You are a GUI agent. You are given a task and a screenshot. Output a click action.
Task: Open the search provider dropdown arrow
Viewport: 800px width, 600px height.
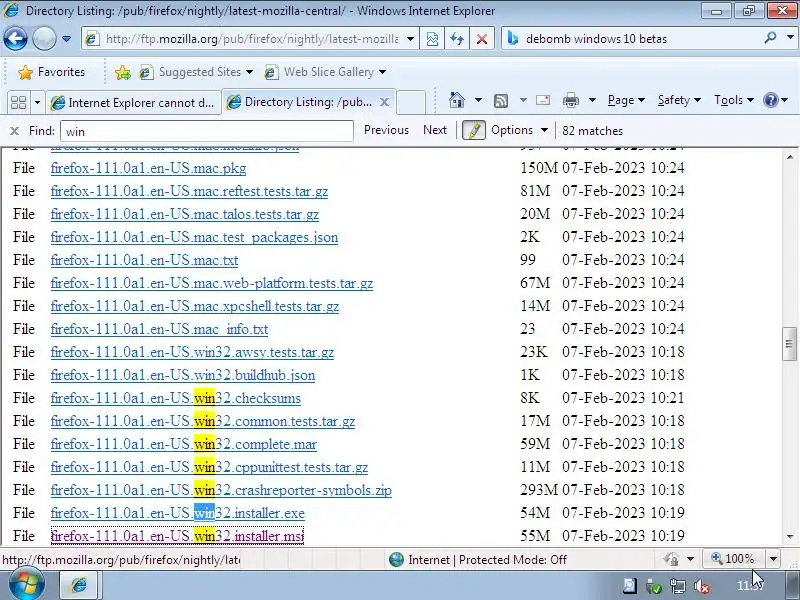click(790, 38)
